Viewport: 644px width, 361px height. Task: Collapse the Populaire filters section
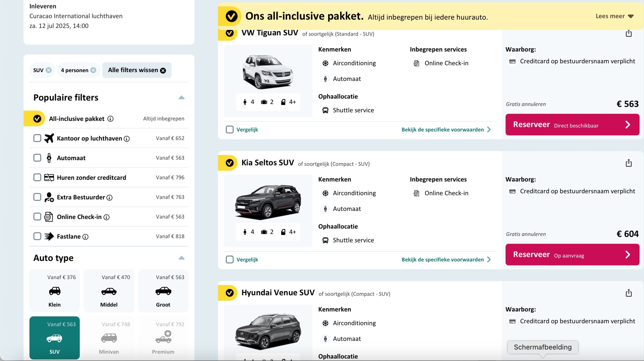tap(181, 98)
